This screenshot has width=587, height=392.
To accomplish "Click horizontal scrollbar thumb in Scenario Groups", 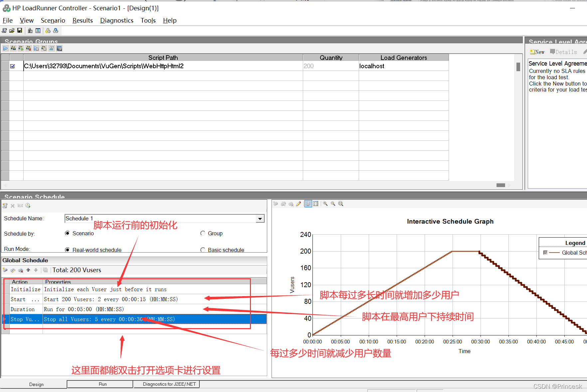I will pyautogui.click(x=500, y=185).
